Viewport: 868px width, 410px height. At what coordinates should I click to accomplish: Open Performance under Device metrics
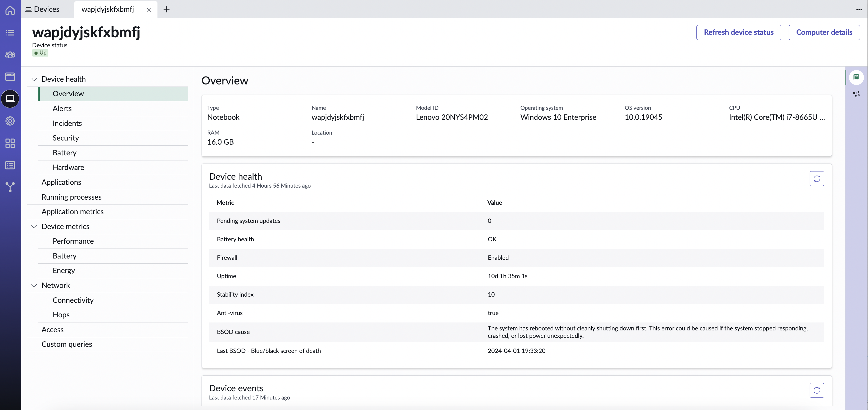(113, 241)
